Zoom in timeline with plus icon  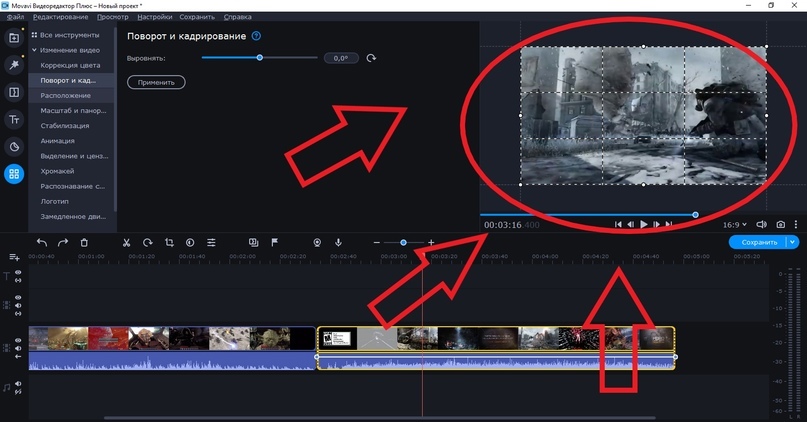click(431, 242)
